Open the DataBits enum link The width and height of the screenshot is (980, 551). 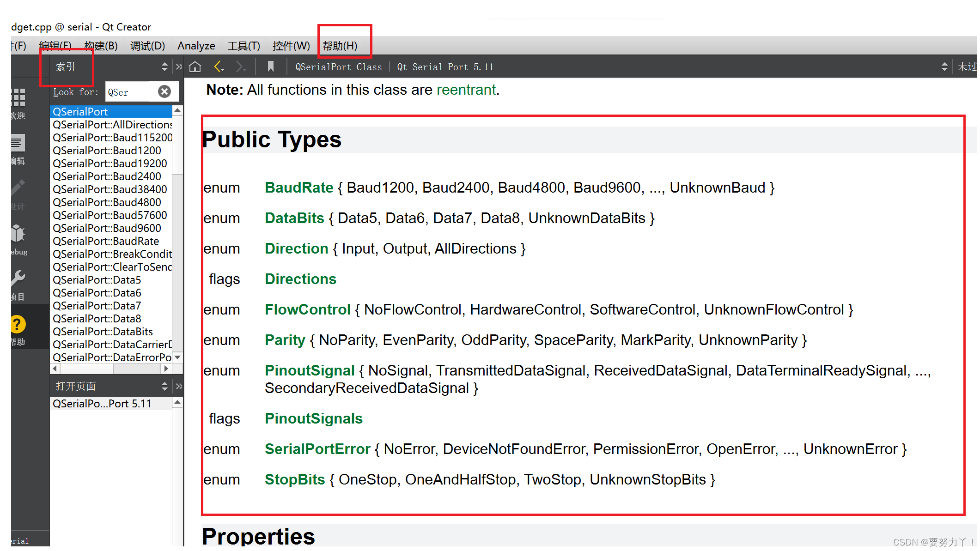[x=294, y=218]
